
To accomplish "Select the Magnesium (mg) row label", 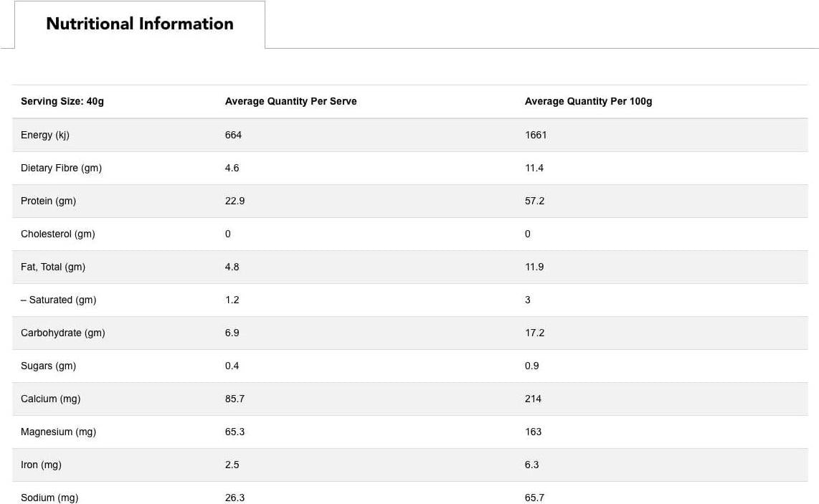I will coord(58,432).
